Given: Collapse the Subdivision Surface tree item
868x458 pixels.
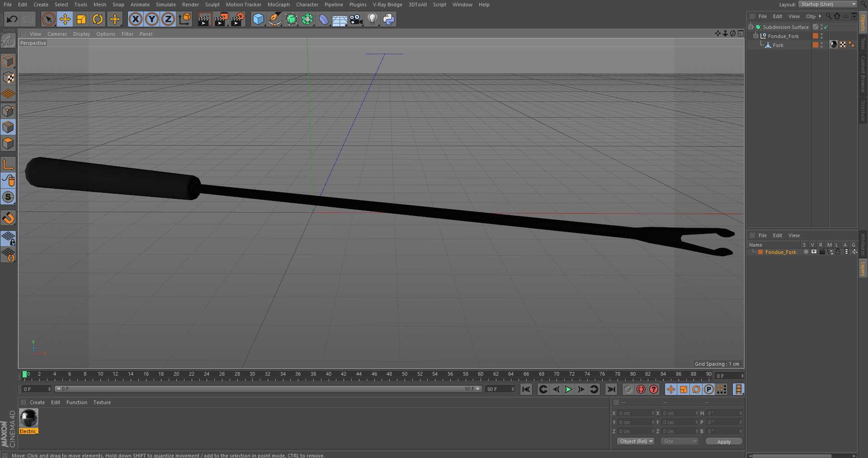Looking at the screenshot, I should point(750,27).
